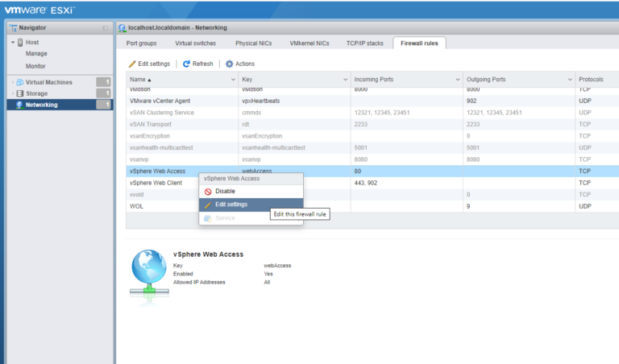Switch to the Port groups tab

141,43
